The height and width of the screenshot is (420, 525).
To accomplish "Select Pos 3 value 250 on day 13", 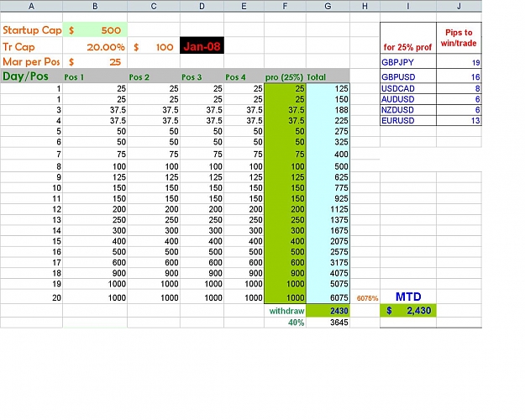I will tap(202, 220).
